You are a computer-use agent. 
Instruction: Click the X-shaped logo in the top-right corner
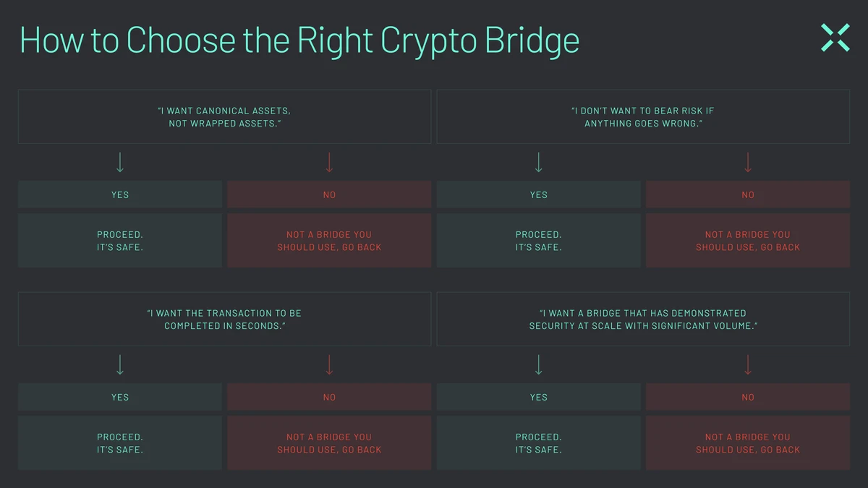[x=835, y=38]
